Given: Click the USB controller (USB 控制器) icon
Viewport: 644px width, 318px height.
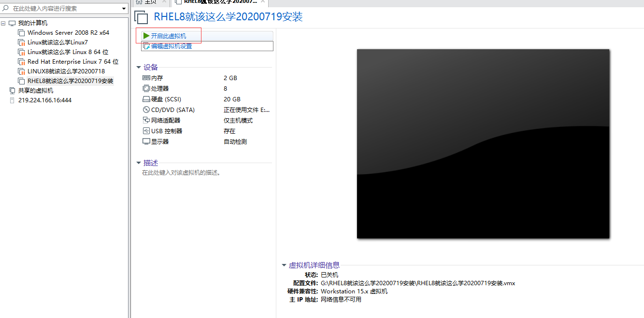Looking at the screenshot, I should point(146,131).
